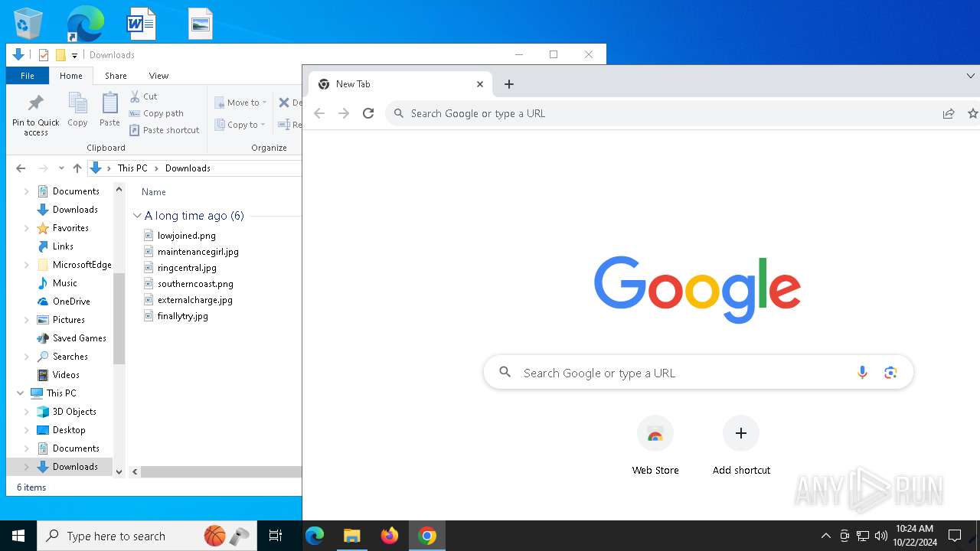
Task: Collapse the 'A long time ago' group
Action: click(x=137, y=216)
